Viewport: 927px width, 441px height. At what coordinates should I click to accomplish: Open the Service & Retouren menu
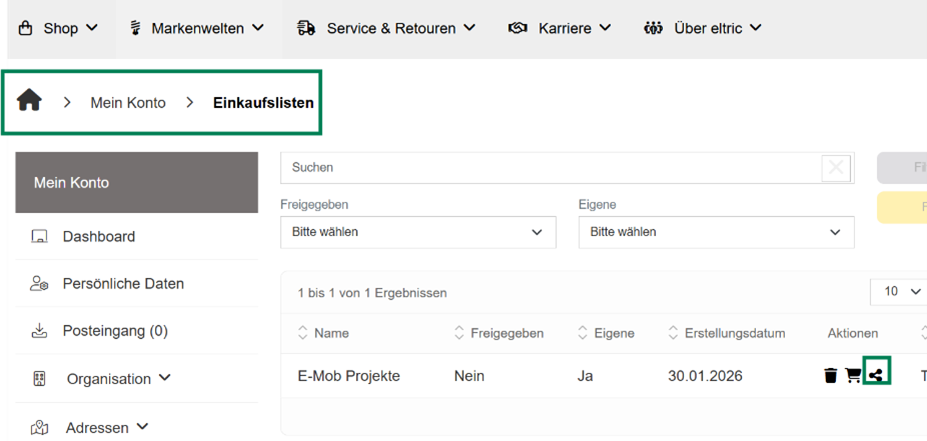click(x=386, y=28)
